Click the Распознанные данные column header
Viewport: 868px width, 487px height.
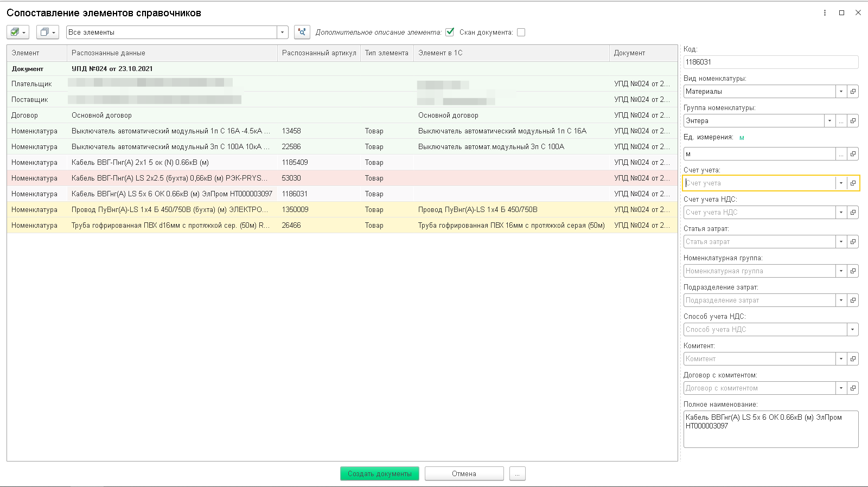[172, 53]
